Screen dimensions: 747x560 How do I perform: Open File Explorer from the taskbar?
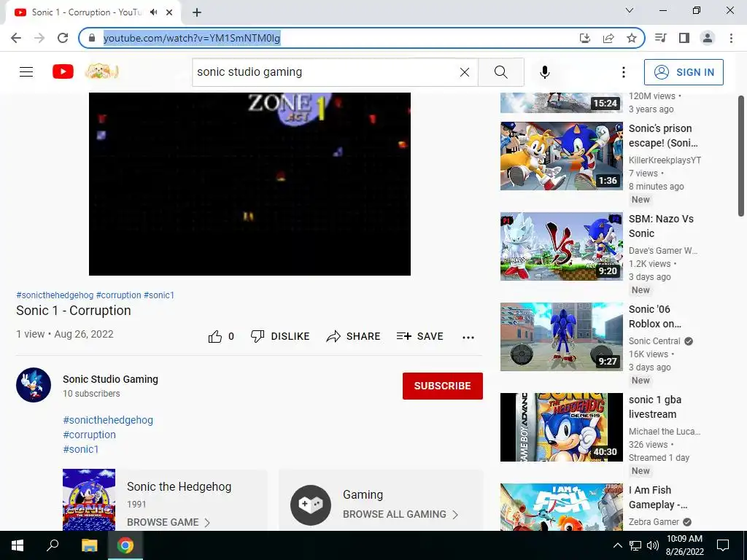coord(89,545)
